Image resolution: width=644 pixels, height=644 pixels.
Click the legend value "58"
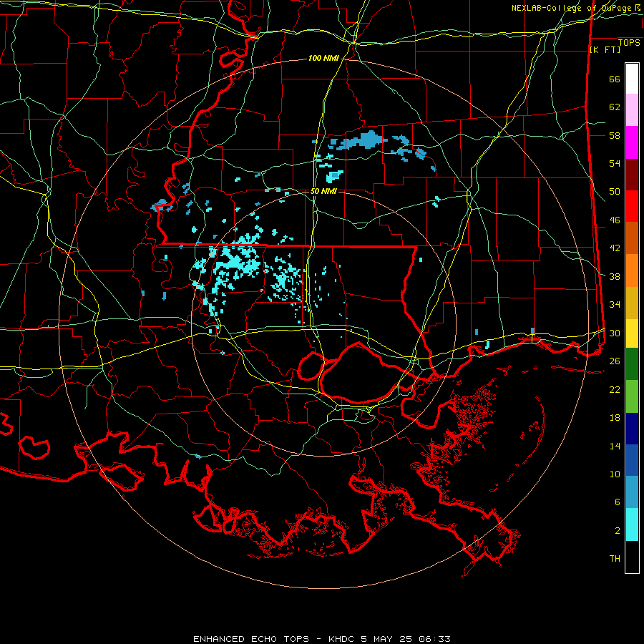pos(615,135)
